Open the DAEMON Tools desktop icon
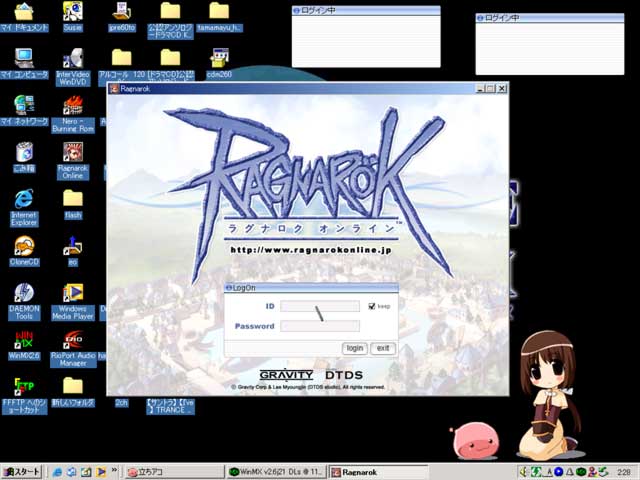Screen dimensions: 640x480 pyautogui.click(x=24, y=293)
